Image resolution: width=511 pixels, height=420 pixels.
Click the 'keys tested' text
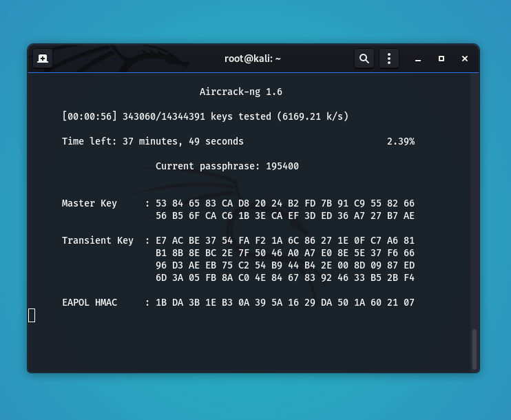pyautogui.click(x=241, y=116)
